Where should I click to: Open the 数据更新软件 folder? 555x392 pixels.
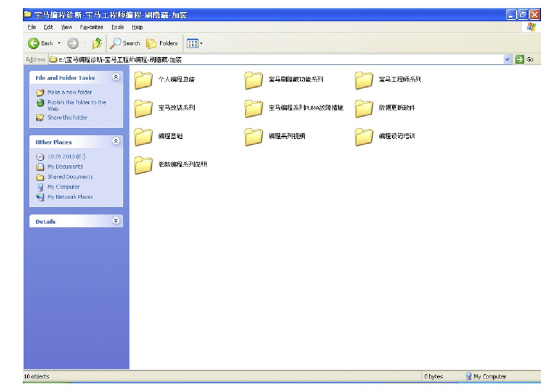364,108
